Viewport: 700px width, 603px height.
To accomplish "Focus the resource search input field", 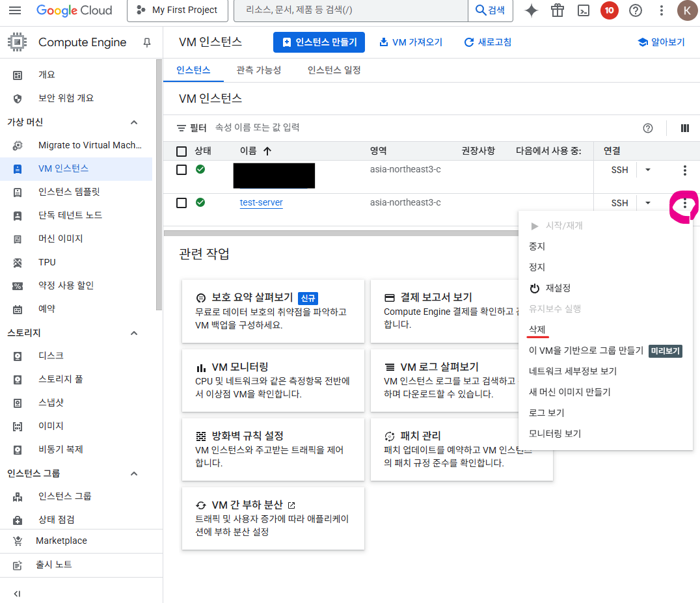I will coord(351,10).
